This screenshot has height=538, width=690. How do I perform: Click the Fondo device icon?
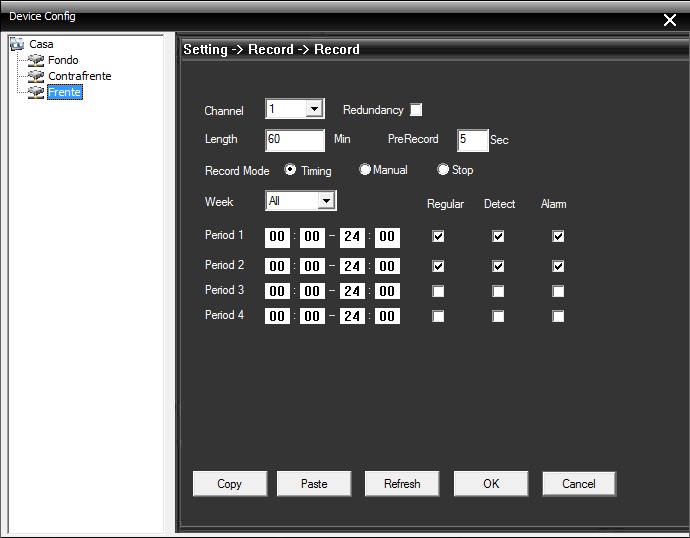coord(36,60)
